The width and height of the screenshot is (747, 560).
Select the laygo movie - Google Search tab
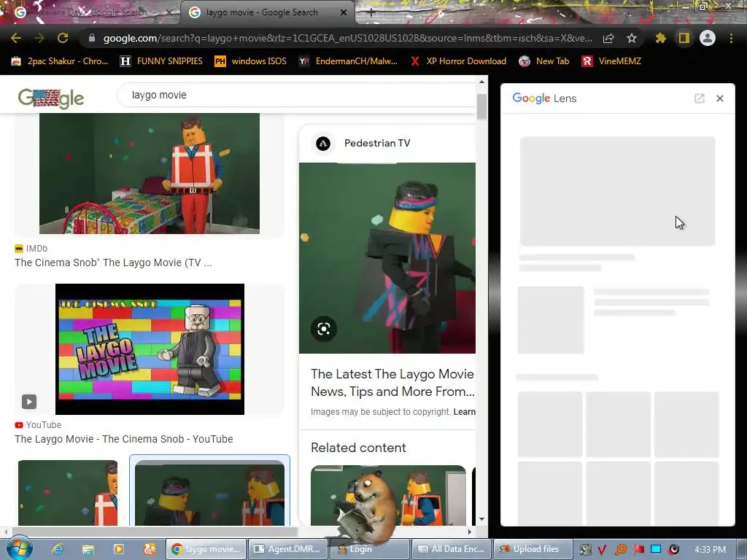click(x=267, y=12)
